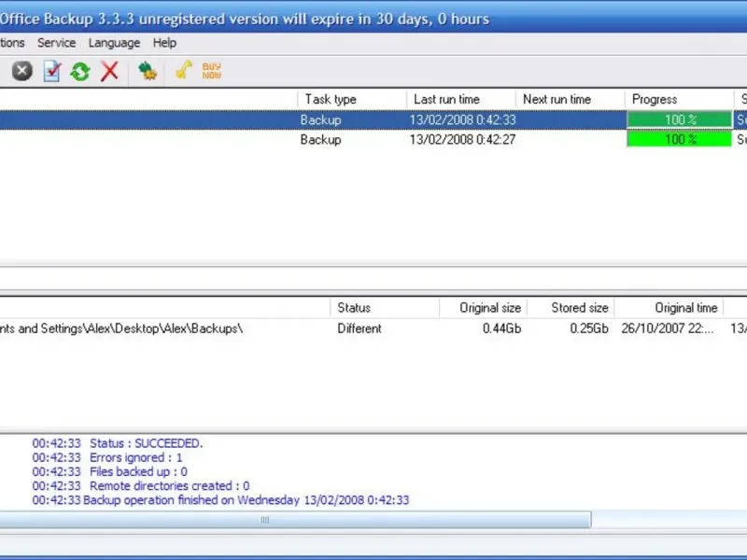Click the 0.25Gb stored size value
The height and width of the screenshot is (560, 747).
pos(589,329)
